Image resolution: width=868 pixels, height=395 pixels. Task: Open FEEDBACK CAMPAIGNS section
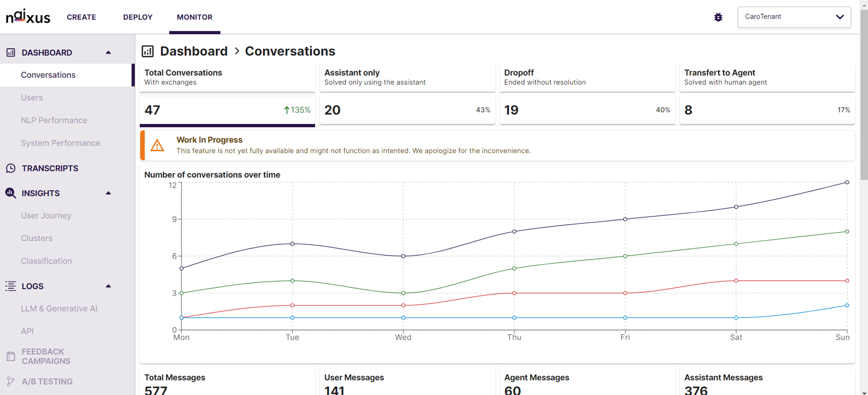[x=46, y=356]
